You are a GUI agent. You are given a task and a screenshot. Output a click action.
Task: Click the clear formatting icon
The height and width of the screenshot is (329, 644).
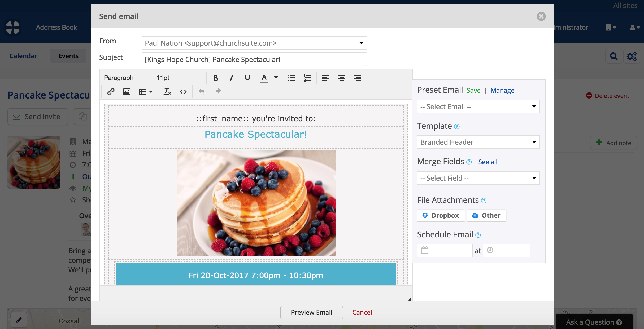[167, 92]
